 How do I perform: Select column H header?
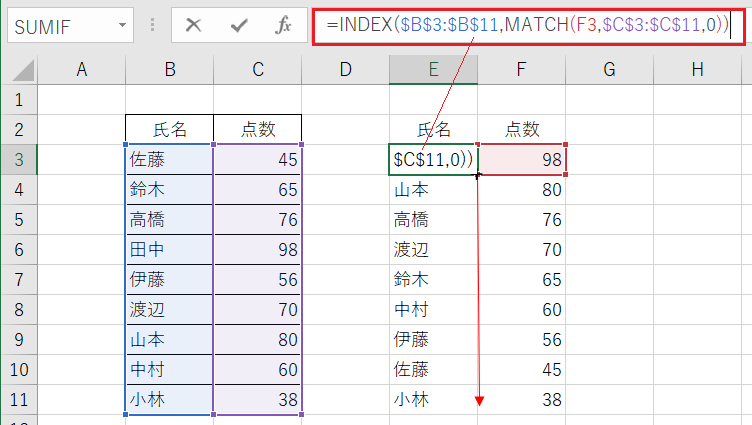pos(697,70)
